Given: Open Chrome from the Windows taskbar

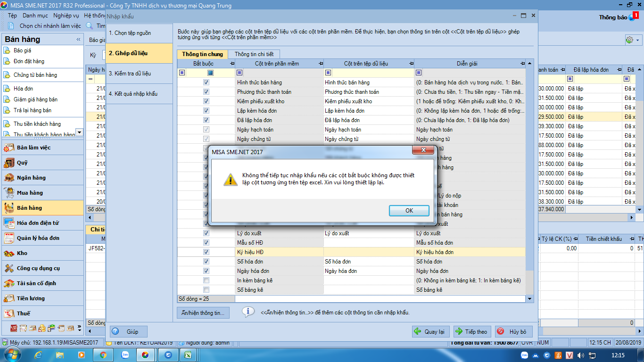Looking at the screenshot, I should click(103, 354).
